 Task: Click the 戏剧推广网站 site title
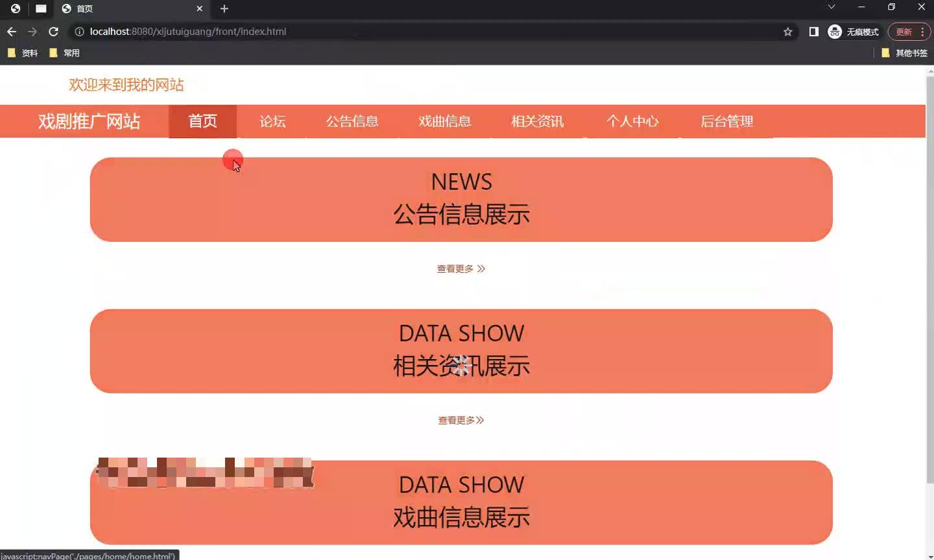90,121
